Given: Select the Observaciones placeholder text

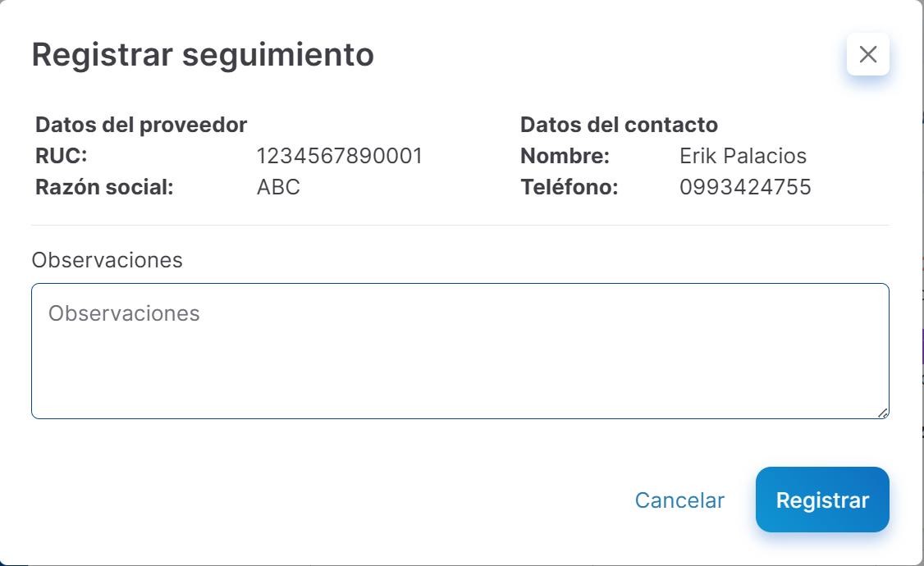Looking at the screenshot, I should click(123, 313).
